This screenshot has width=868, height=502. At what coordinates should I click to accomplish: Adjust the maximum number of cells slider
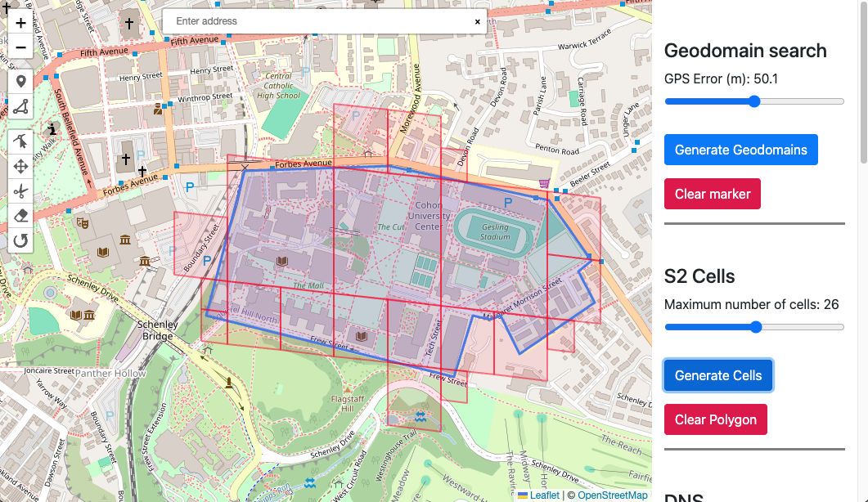755,327
